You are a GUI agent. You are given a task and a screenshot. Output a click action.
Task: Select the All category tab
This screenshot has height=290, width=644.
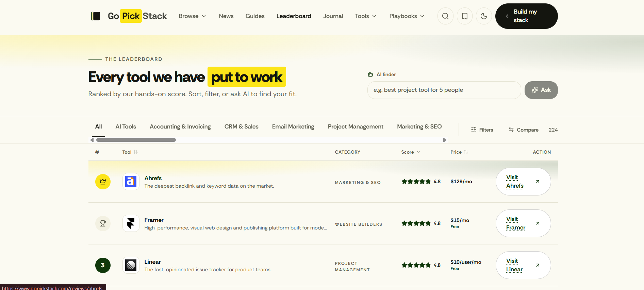pos(98,126)
